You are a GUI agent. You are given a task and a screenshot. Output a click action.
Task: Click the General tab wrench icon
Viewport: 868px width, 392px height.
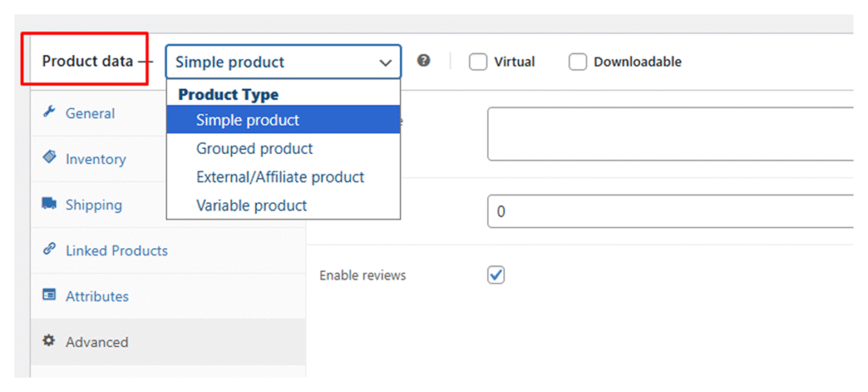click(x=49, y=113)
